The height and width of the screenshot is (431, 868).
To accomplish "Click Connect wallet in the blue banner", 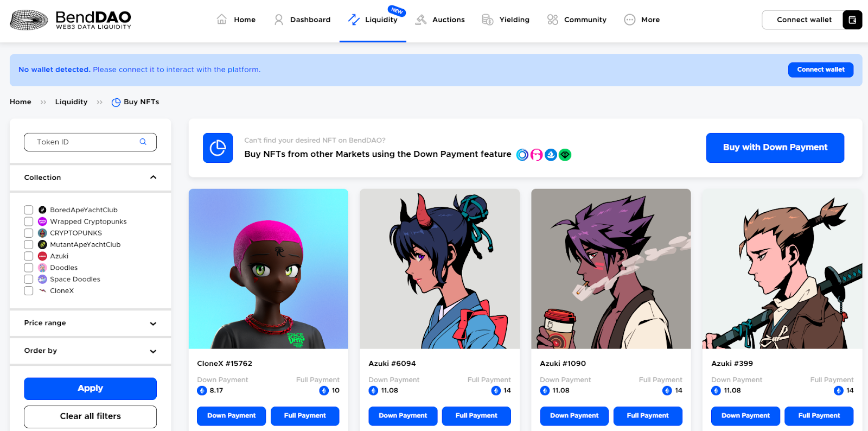I will pyautogui.click(x=821, y=69).
